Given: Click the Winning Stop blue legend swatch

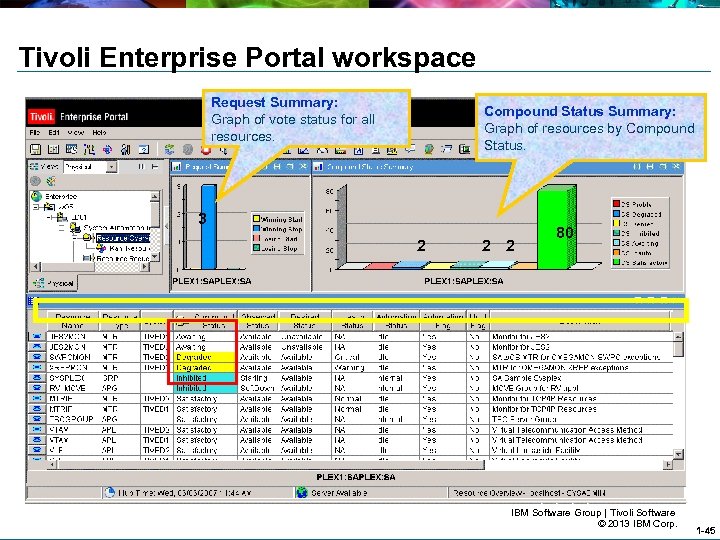Looking at the screenshot, I should pyautogui.click(x=256, y=229).
